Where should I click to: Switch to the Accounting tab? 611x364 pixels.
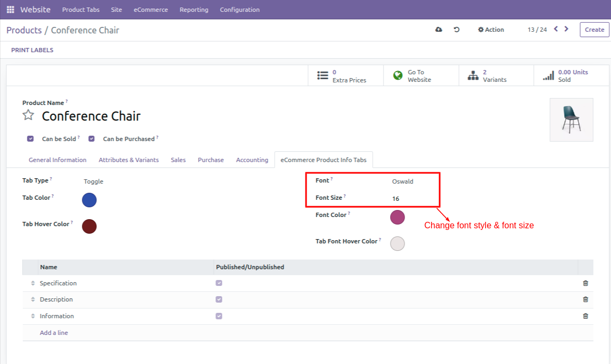click(252, 160)
